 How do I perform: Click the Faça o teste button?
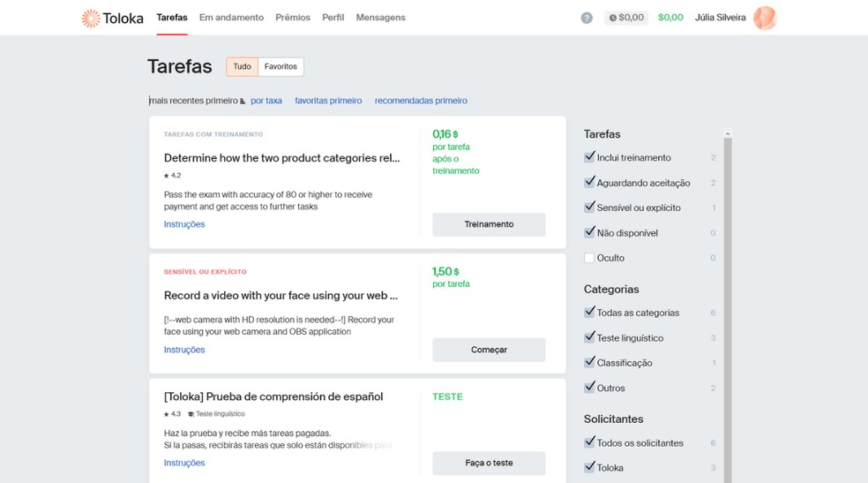(489, 463)
